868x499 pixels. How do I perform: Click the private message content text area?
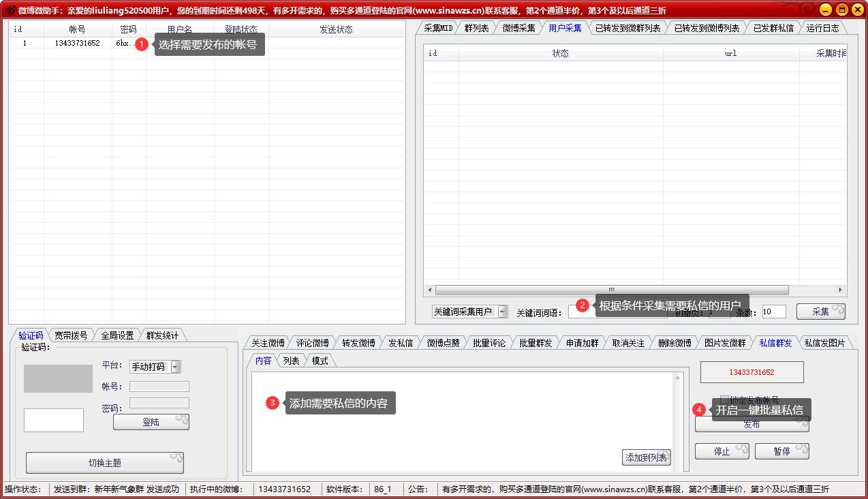coord(463,421)
